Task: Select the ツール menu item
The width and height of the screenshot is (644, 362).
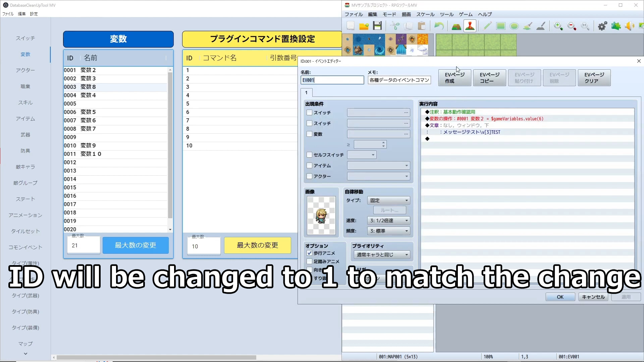Action: click(446, 14)
